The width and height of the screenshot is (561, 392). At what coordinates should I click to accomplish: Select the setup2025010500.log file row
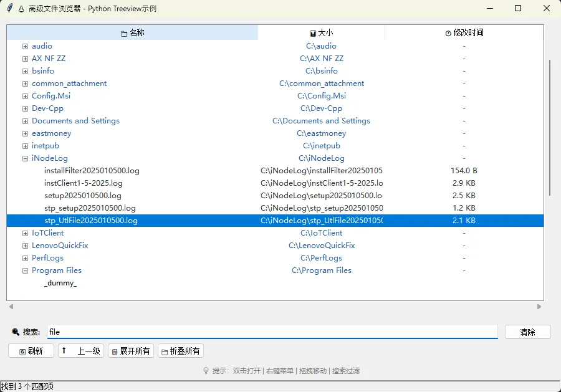point(83,196)
